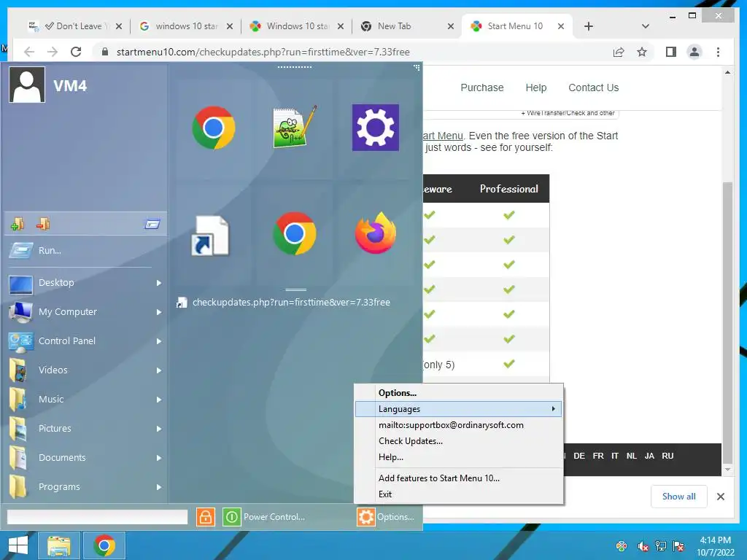Viewport: 747px width, 560px height.
Task: Expand the Videos folder submenu
Action: pyautogui.click(x=158, y=370)
